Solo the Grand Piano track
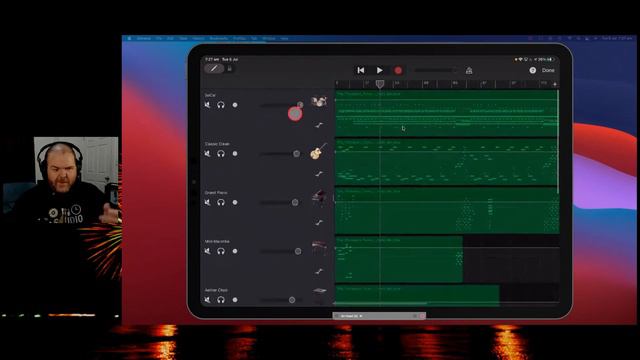This screenshot has width=640, height=360. pyautogui.click(x=221, y=202)
